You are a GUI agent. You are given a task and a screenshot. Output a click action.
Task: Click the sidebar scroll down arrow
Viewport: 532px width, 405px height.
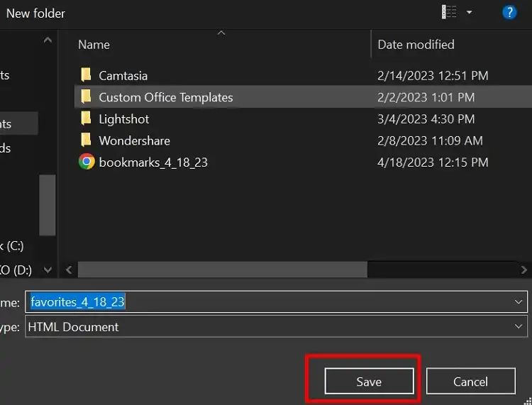tap(48, 270)
